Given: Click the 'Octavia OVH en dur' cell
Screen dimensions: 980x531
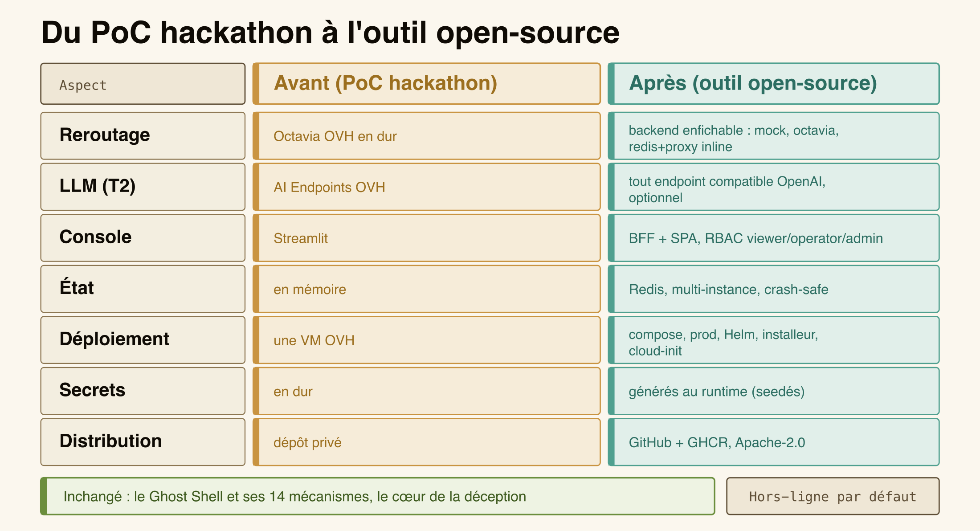Looking at the screenshot, I should coord(426,136).
